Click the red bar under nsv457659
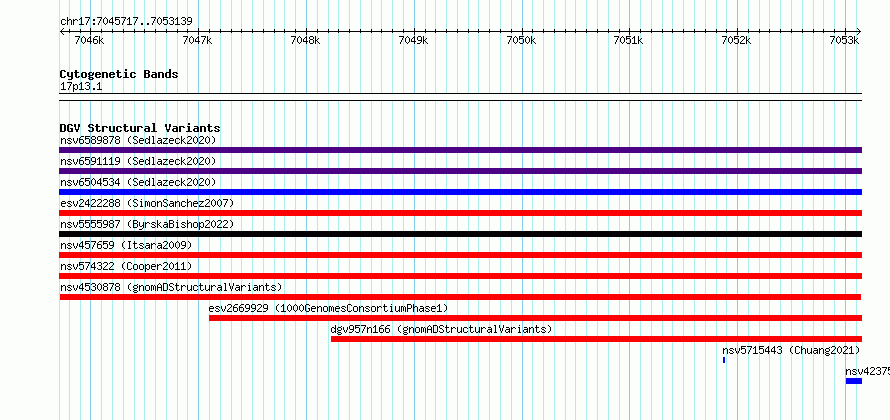The width and height of the screenshot is (890, 420). click(460, 255)
